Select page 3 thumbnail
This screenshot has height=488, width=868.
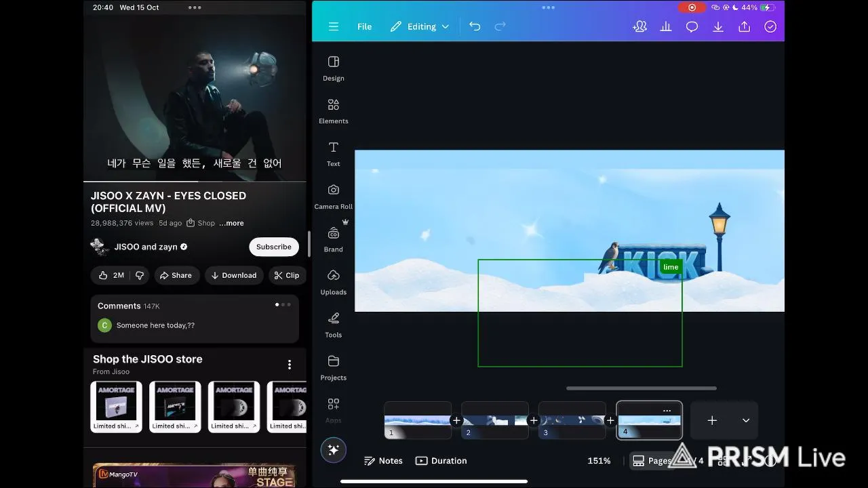(572, 420)
